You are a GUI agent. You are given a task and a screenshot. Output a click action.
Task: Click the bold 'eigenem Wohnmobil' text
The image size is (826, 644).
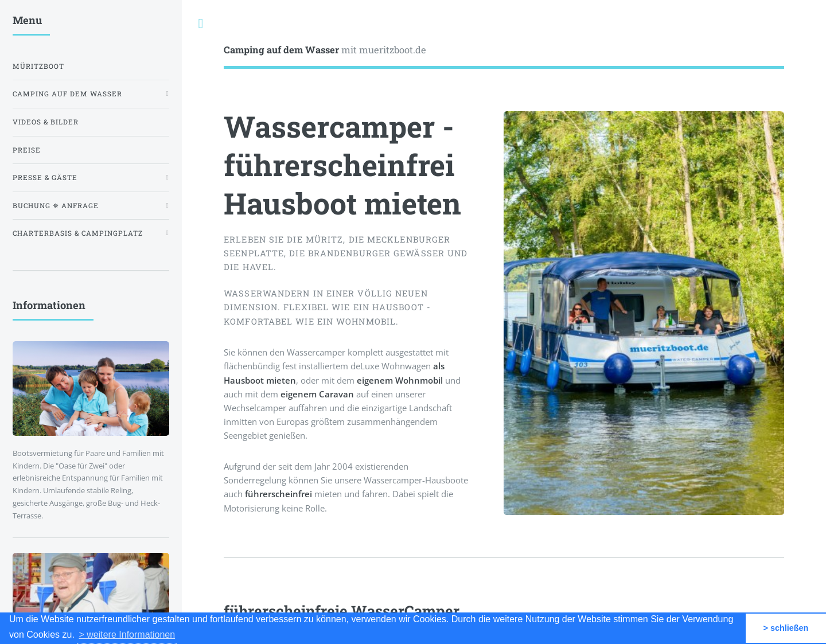[400, 380]
